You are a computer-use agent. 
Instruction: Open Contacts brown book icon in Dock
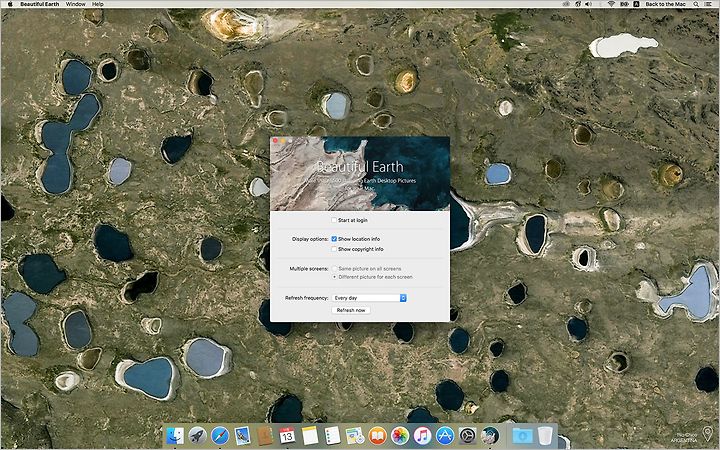(x=265, y=435)
